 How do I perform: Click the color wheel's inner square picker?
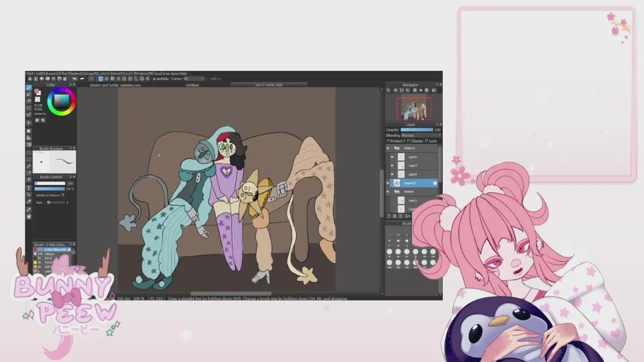(61, 101)
